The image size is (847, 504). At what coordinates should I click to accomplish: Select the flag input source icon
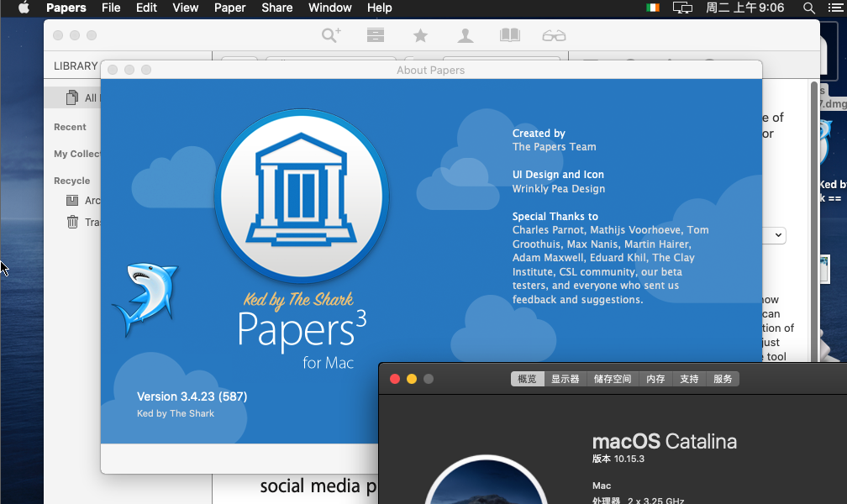(653, 8)
